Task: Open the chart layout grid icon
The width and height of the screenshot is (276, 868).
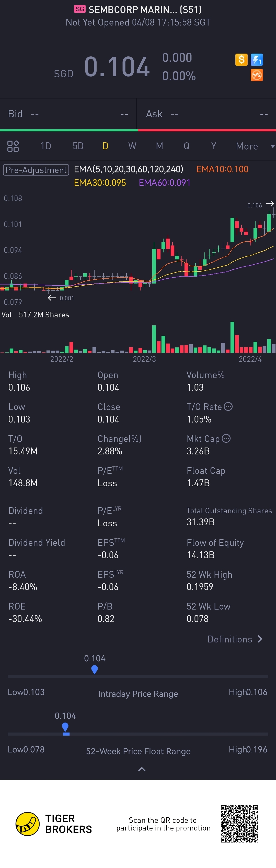Action: point(13,146)
